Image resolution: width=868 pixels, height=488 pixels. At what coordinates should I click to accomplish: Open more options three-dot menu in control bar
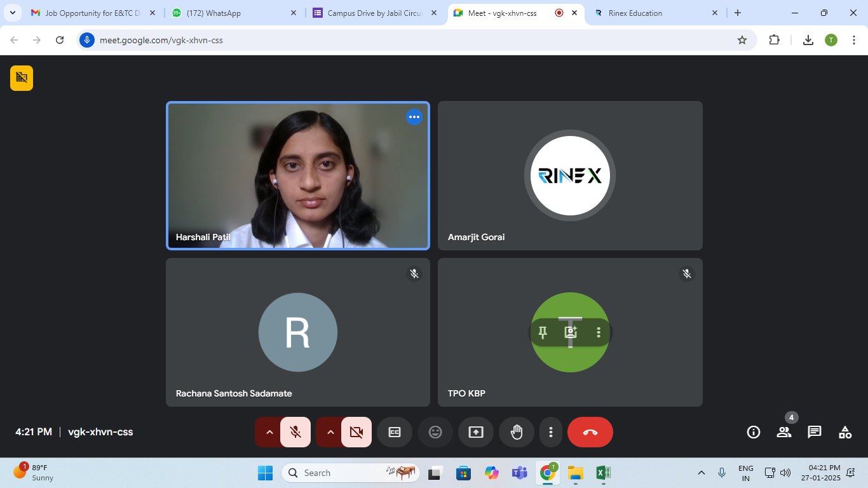pos(550,432)
